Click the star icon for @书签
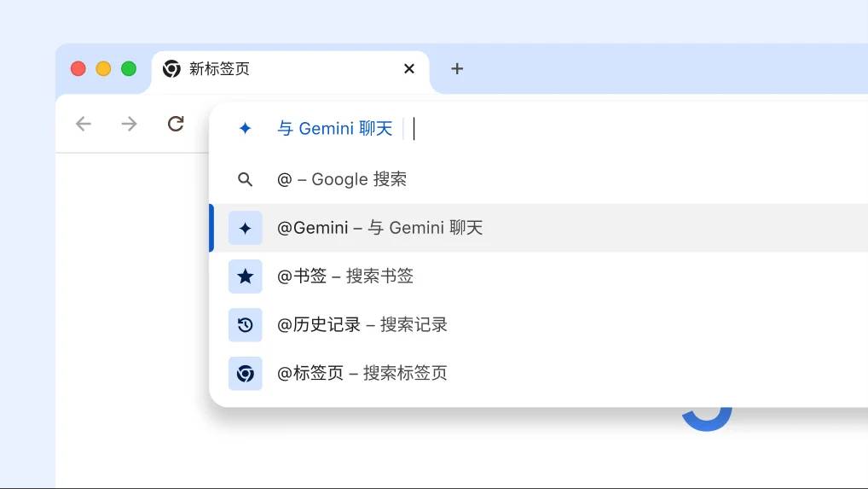 [x=245, y=277]
